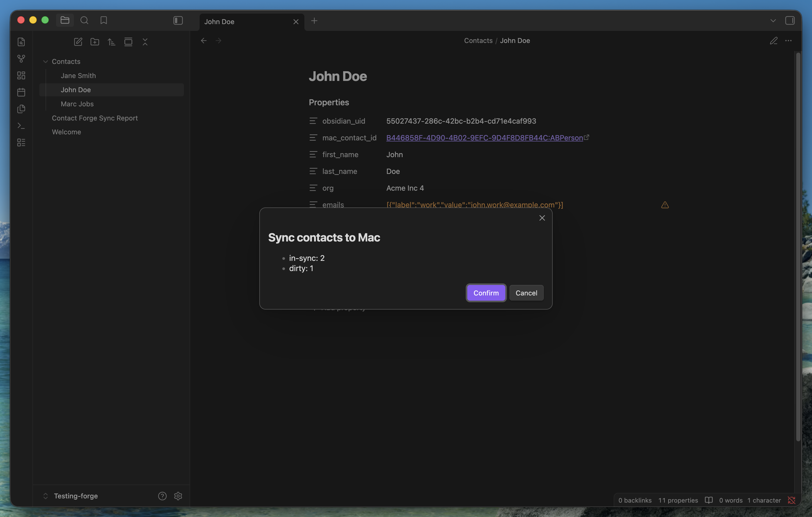Open the file explorer folder icon
Image resolution: width=812 pixels, height=517 pixels.
coord(65,20)
